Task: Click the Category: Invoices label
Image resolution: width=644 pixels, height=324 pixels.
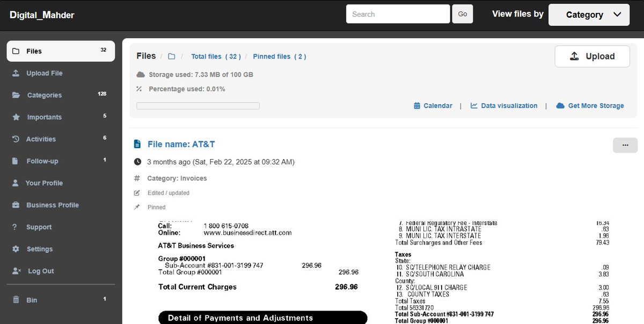Action: [178, 178]
